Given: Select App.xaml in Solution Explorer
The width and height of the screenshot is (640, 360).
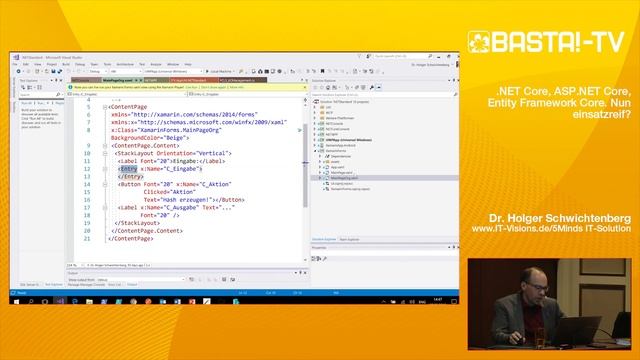Looking at the screenshot, I should point(337,167).
